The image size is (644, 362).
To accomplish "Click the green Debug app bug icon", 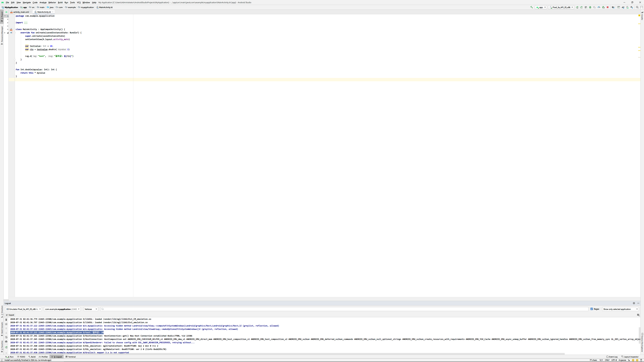I will [x=590, y=7].
